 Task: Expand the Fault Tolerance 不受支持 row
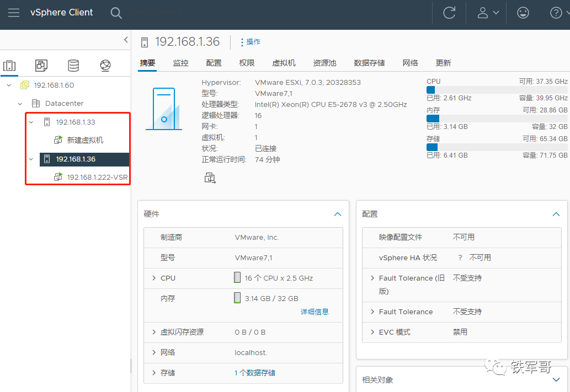(x=372, y=312)
